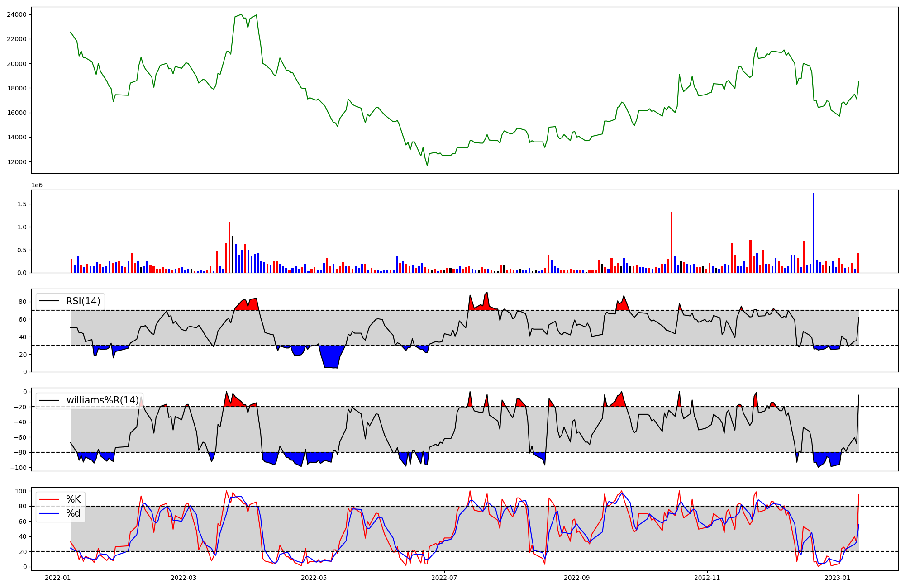Click the tallest red volume bar
The height and width of the screenshot is (588, 905).
[x=672, y=242]
